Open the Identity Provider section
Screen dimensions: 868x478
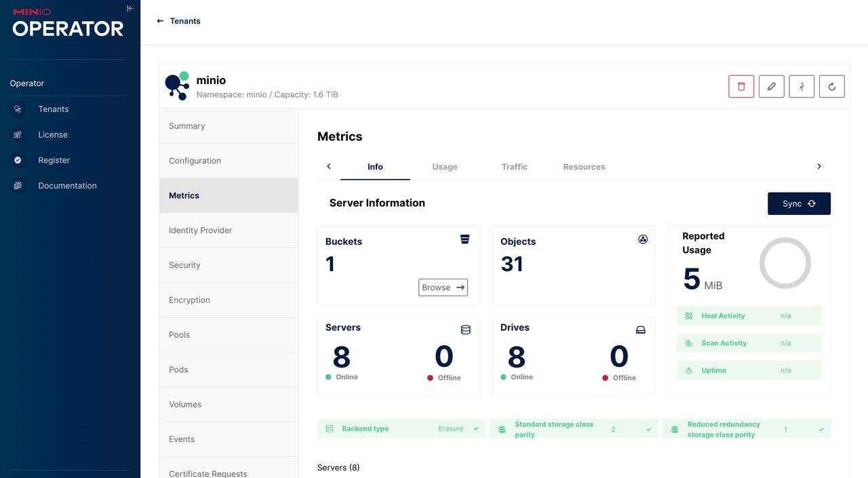229,231
